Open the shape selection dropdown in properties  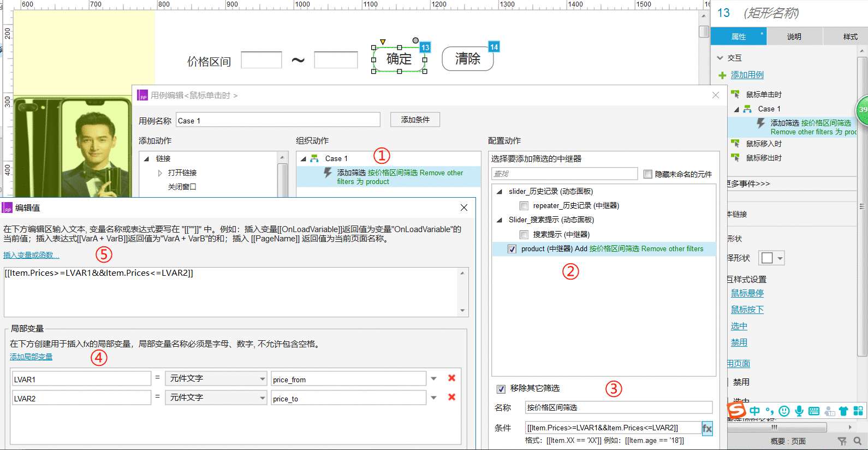(771, 258)
